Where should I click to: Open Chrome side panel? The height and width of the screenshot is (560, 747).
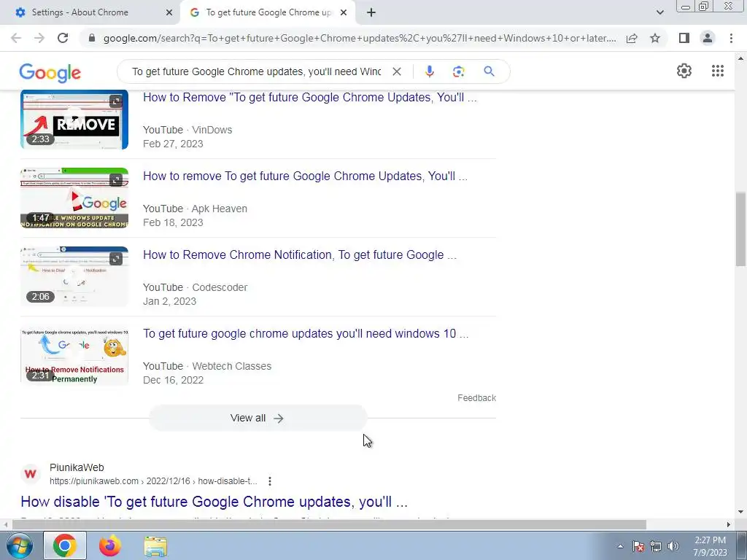684,38
